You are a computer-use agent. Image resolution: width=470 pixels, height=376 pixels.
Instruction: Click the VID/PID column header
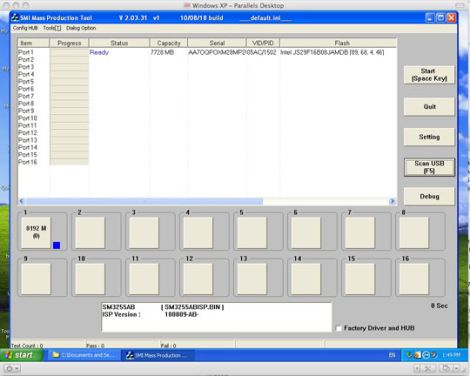pos(263,43)
